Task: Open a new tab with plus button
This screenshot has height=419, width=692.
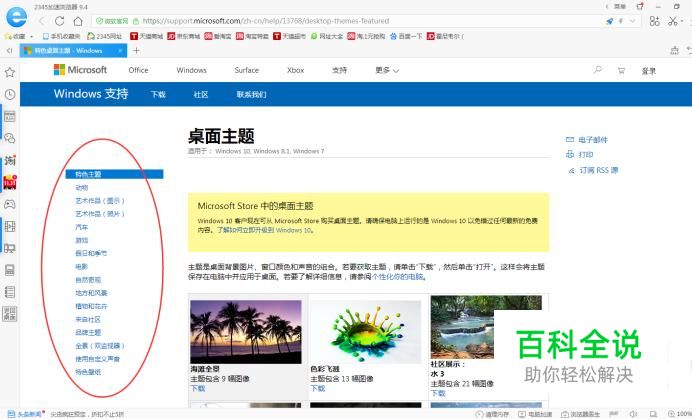Action: tap(136, 51)
